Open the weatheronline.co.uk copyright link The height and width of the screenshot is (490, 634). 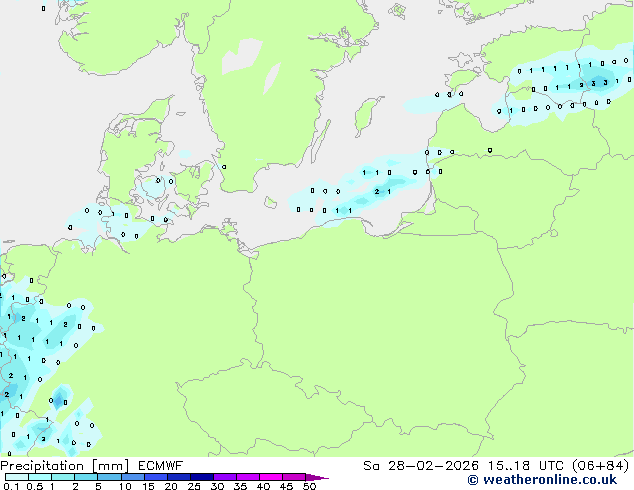coord(542,480)
